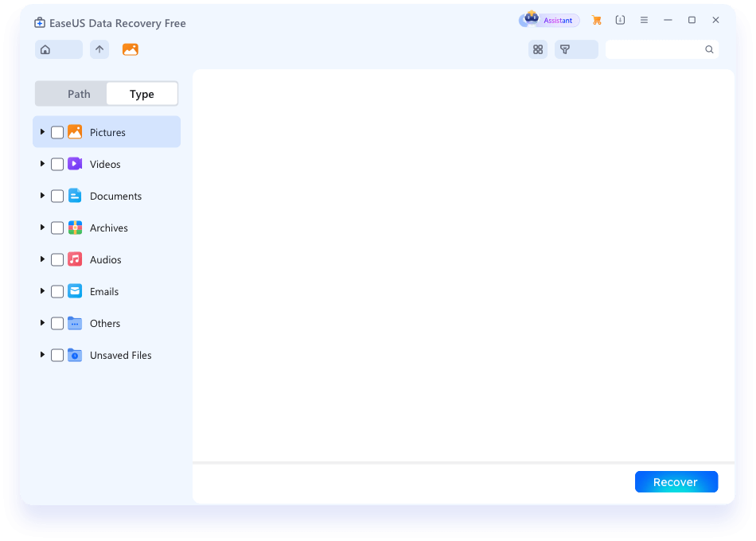Select the Pictures label
The height and width of the screenshot is (541, 756).
click(x=107, y=132)
